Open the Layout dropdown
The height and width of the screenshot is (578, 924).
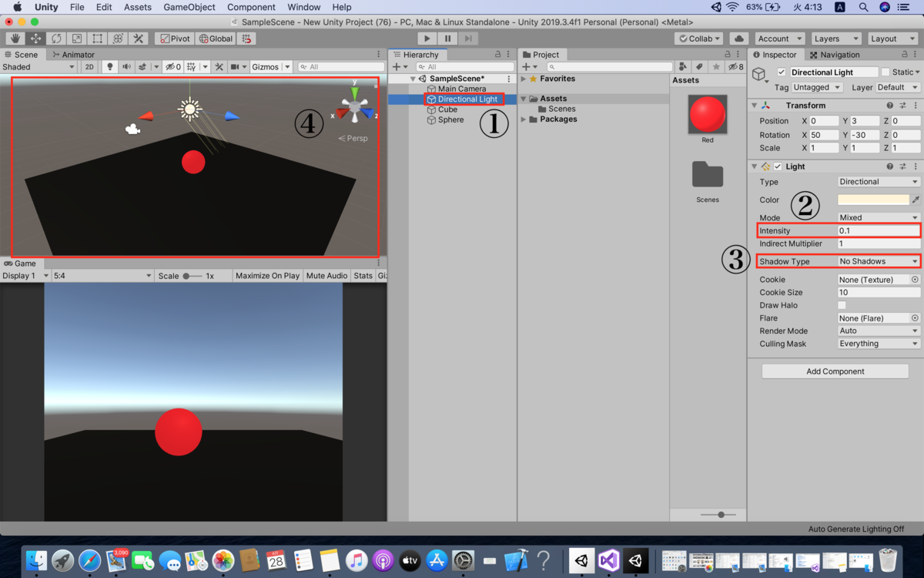[x=892, y=39]
